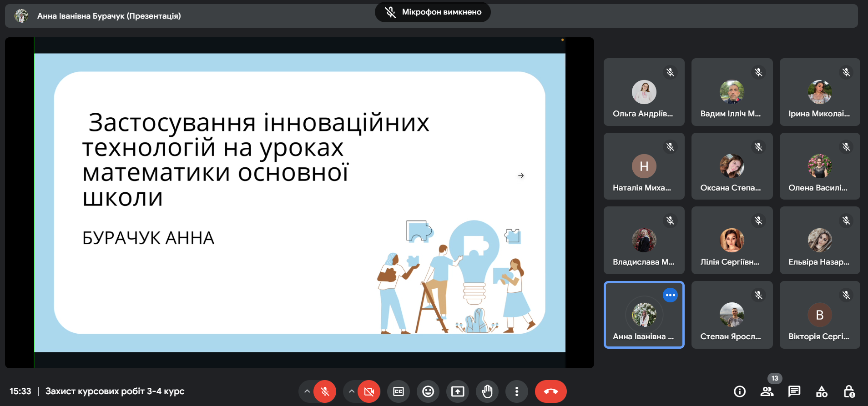Click next-slide arrow on the presentation

(521, 175)
